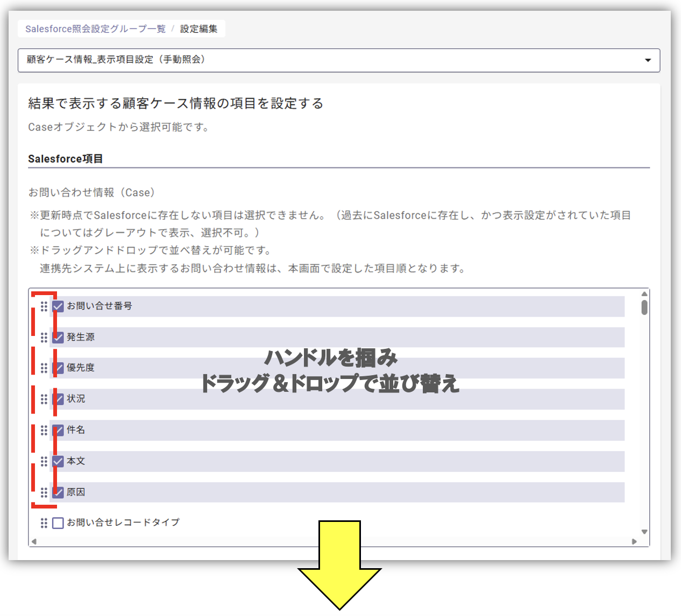The image size is (681, 616).
Task: Click the list's vertical scrollbar thumb
Action: [644, 307]
